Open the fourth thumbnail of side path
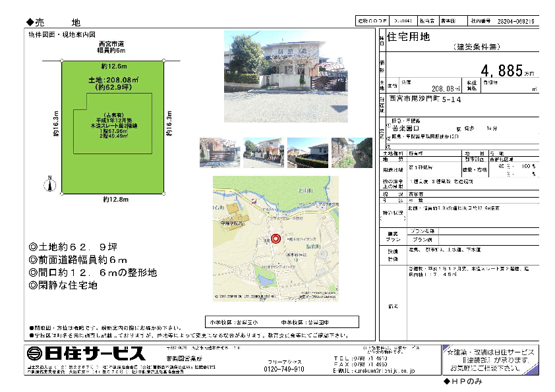Image resolution: width=555 pixels, height=392 pixels. 351,152
